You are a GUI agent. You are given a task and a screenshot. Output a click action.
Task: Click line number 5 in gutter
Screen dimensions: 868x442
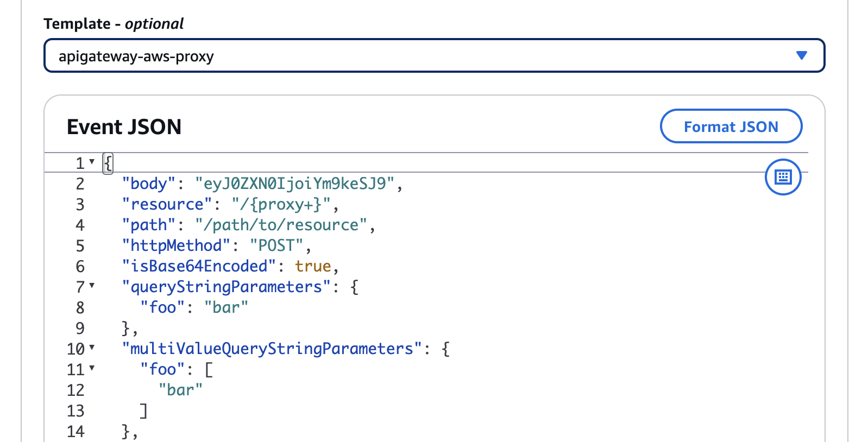click(x=80, y=245)
